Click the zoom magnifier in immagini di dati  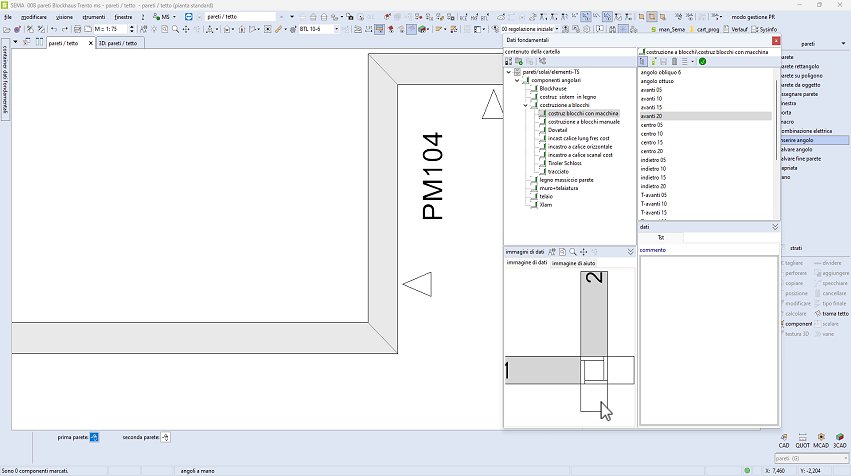tap(573, 252)
